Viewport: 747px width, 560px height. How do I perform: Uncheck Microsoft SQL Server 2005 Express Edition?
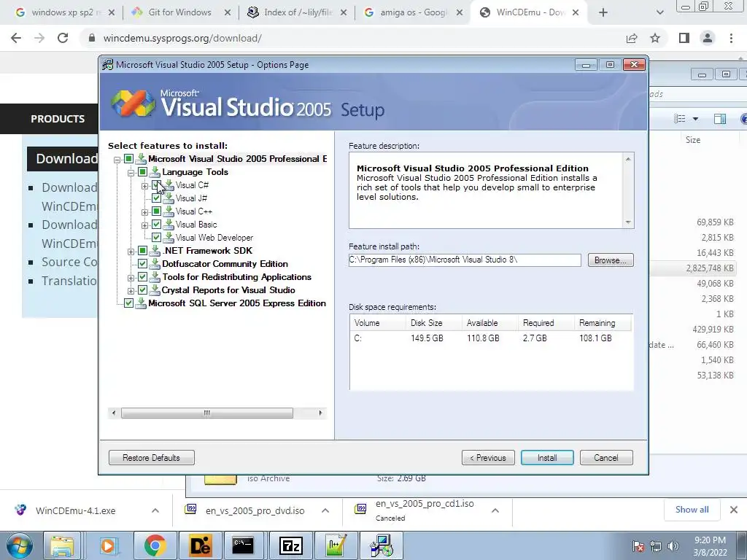tap(128, 303)
